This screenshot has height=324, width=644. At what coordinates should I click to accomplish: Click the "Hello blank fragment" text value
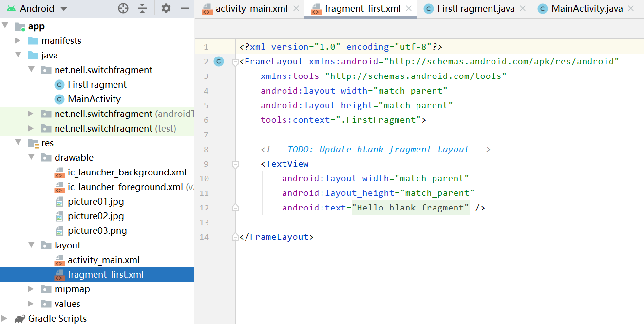point(411,208)
